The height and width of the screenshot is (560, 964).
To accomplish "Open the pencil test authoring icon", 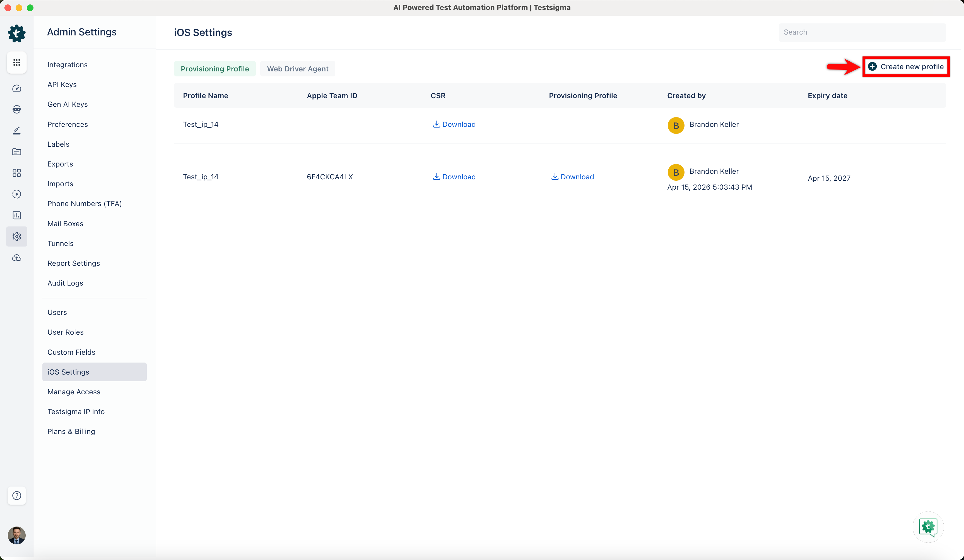I will point(16,131).
